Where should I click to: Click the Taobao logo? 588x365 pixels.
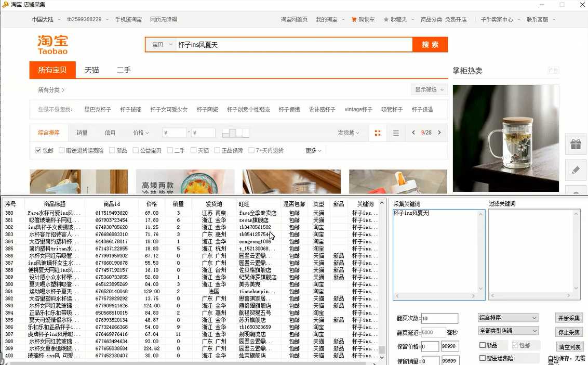[x=53, y=45]
